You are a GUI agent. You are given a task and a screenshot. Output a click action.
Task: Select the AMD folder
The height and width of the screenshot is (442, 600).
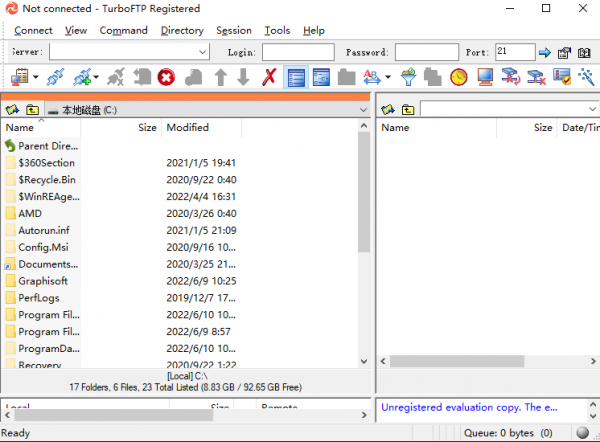(x=24, y=213)
